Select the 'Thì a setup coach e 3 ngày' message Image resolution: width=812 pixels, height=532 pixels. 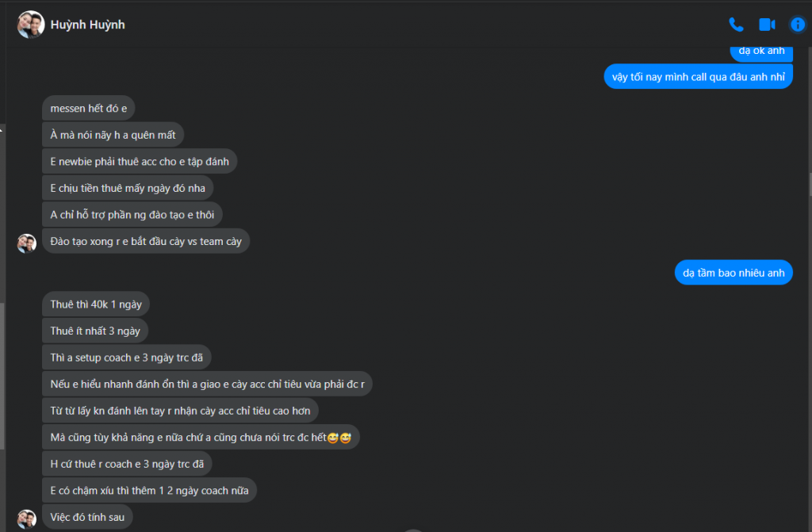[x=127, y=358]
